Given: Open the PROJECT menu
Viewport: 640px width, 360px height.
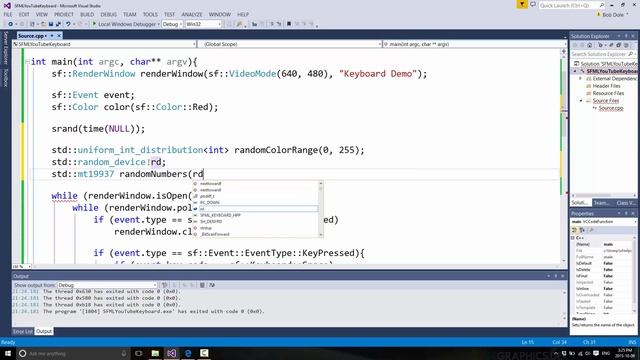Looking at the screenshot, I should (64, 14).
